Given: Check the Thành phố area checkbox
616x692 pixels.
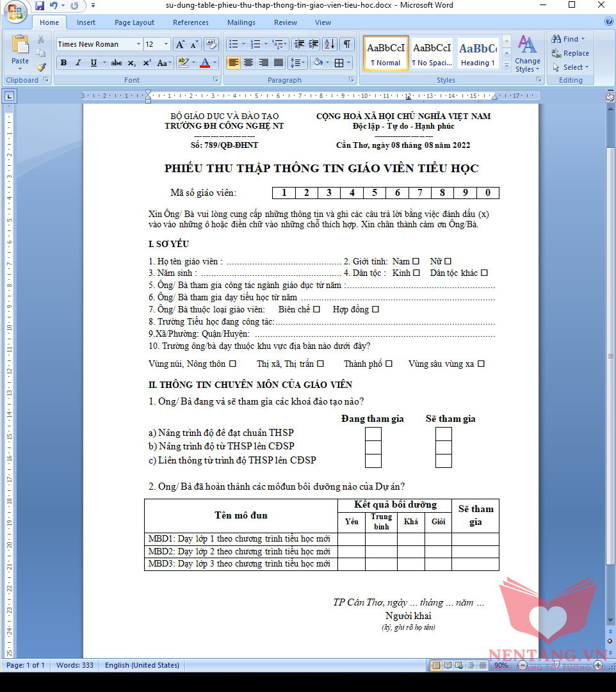Looking at the screenshot, I should click(x=389, y=364).
